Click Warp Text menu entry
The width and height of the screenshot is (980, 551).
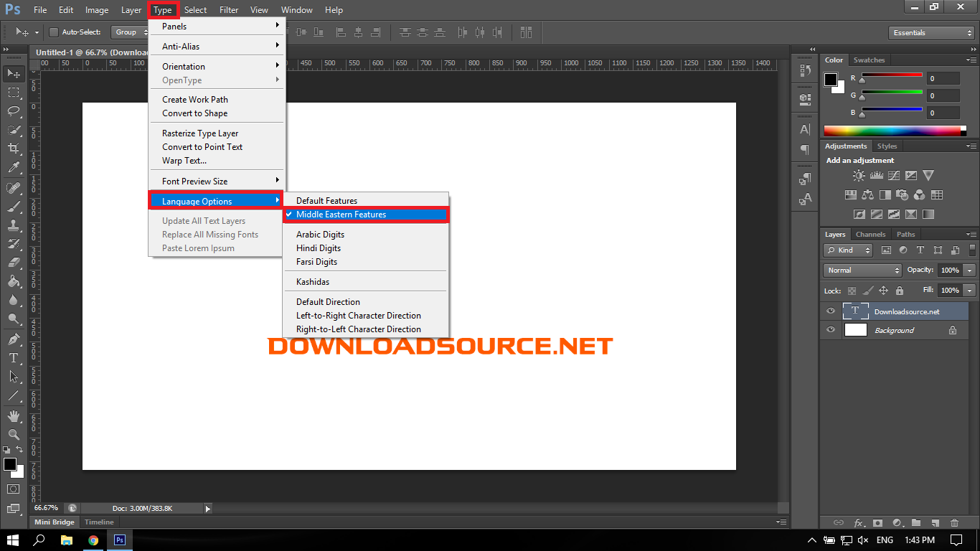coord(184,161)
